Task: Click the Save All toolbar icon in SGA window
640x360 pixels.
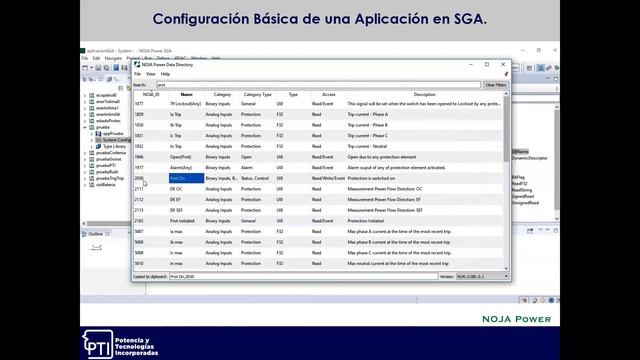Action: pyautogui.click(x=107, y=68)
